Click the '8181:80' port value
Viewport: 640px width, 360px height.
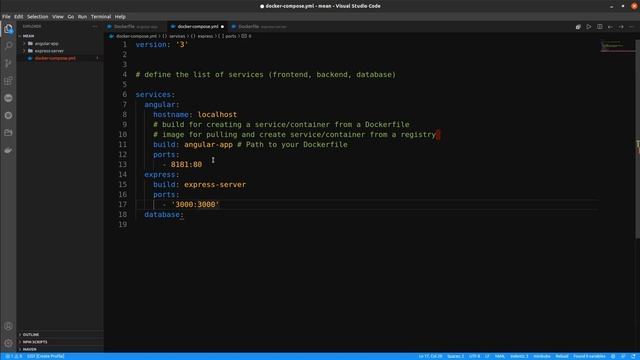(186, 164)
